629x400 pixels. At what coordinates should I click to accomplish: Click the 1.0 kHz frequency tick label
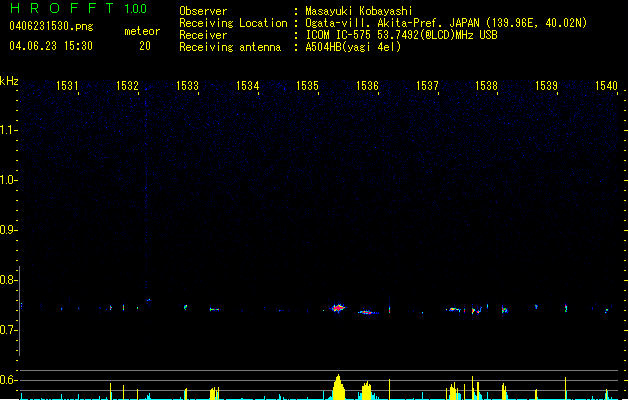pyautogui.click(x=7, y=180)
